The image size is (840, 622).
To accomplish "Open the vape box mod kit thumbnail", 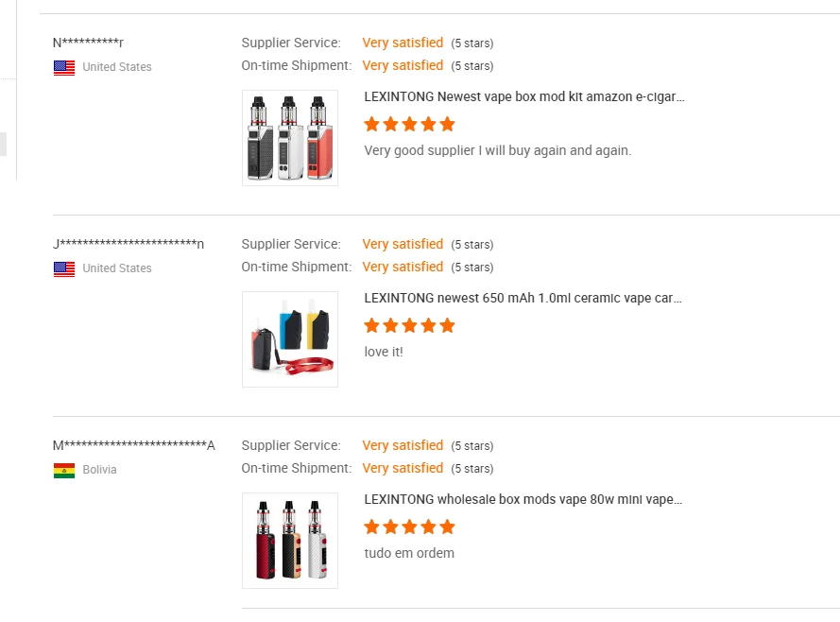I will 290,138.
